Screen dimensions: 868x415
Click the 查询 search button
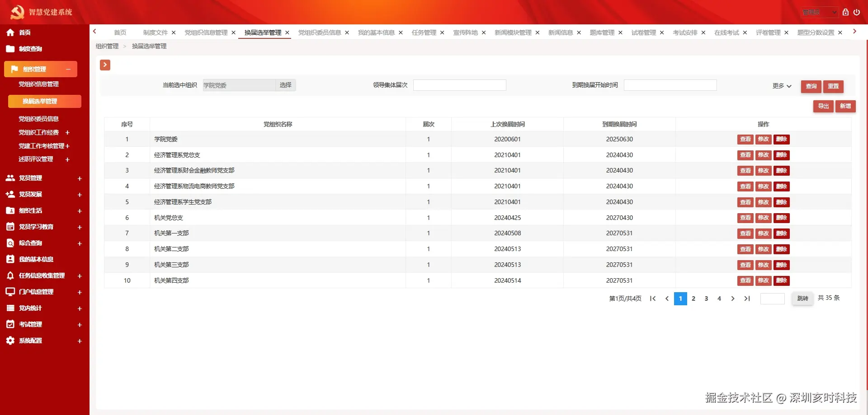(811, 86)
